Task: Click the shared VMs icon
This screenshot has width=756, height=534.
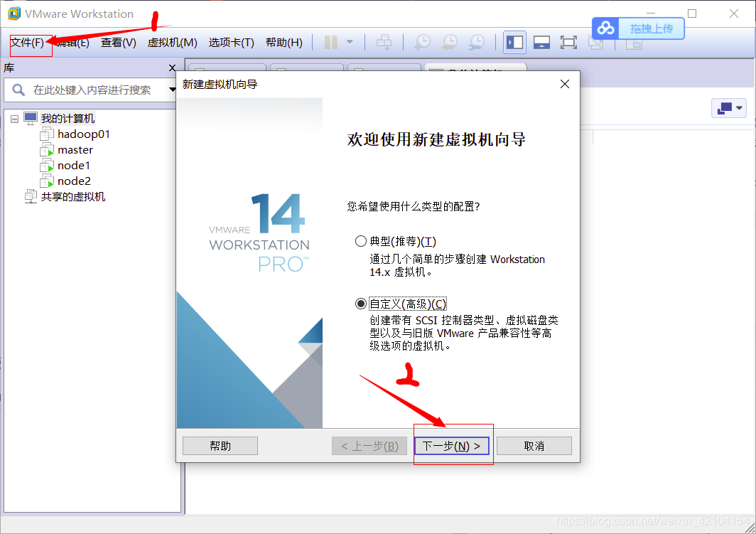Action: (x=31, y=196)
